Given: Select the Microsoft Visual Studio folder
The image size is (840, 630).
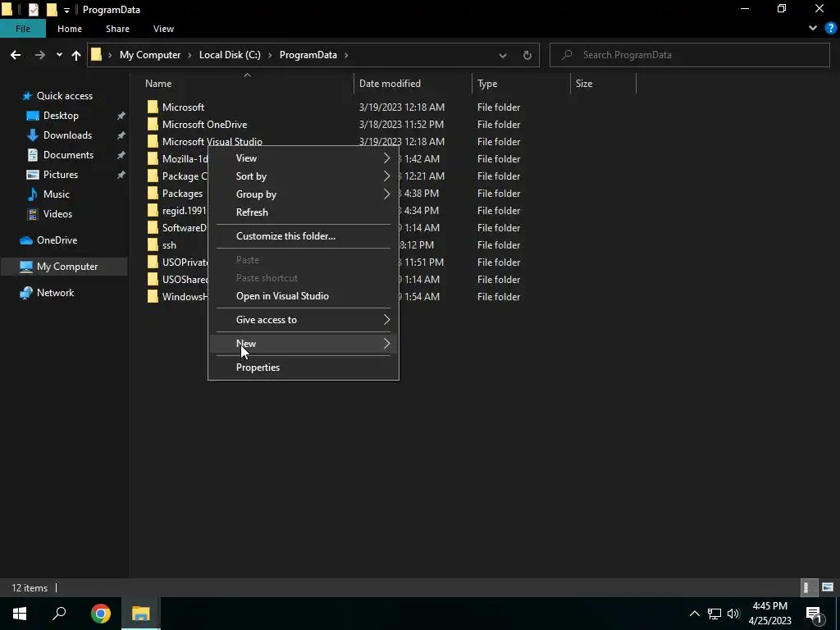Looking at the screenshot, I should pos(212,141).
